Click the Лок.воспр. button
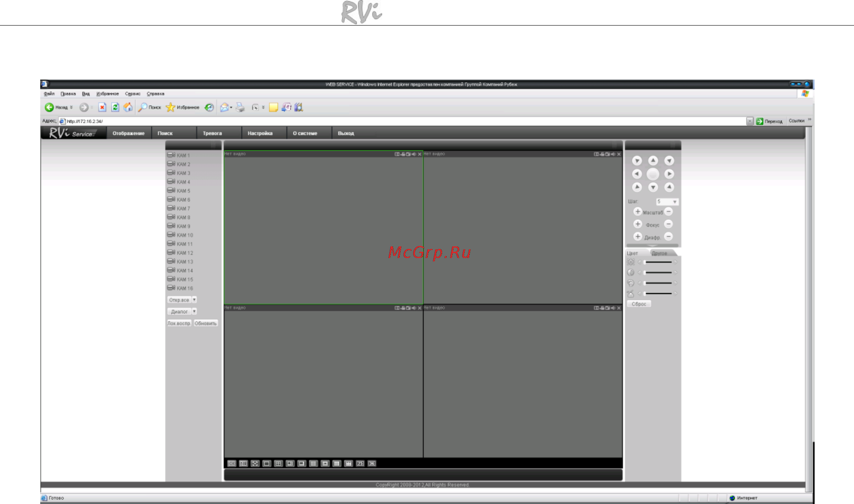 click(179, 323)
